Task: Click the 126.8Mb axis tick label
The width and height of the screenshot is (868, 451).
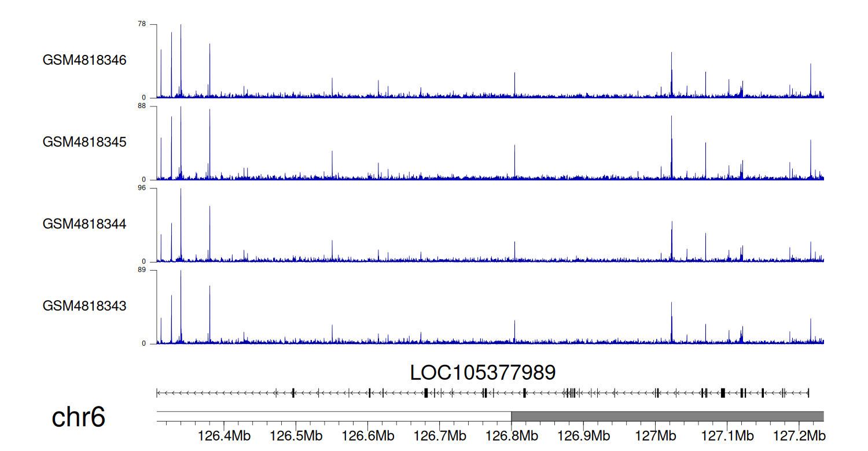Action: pos(512,435)
